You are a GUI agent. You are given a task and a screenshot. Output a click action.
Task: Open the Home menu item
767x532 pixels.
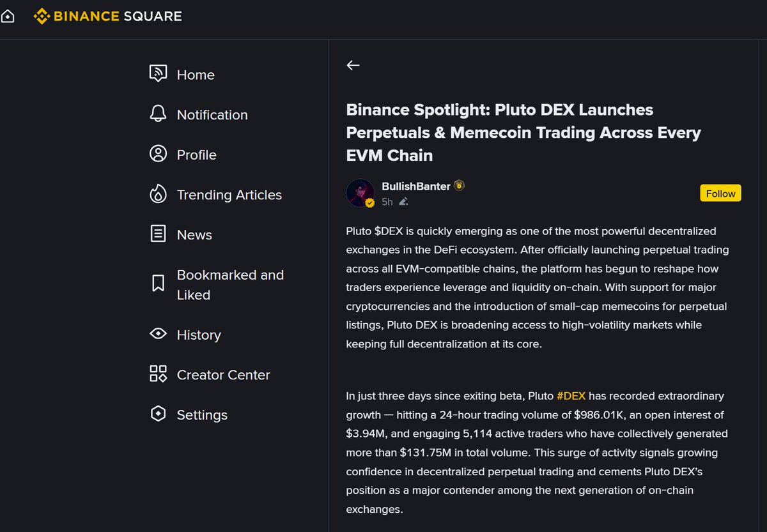(196, 75)
